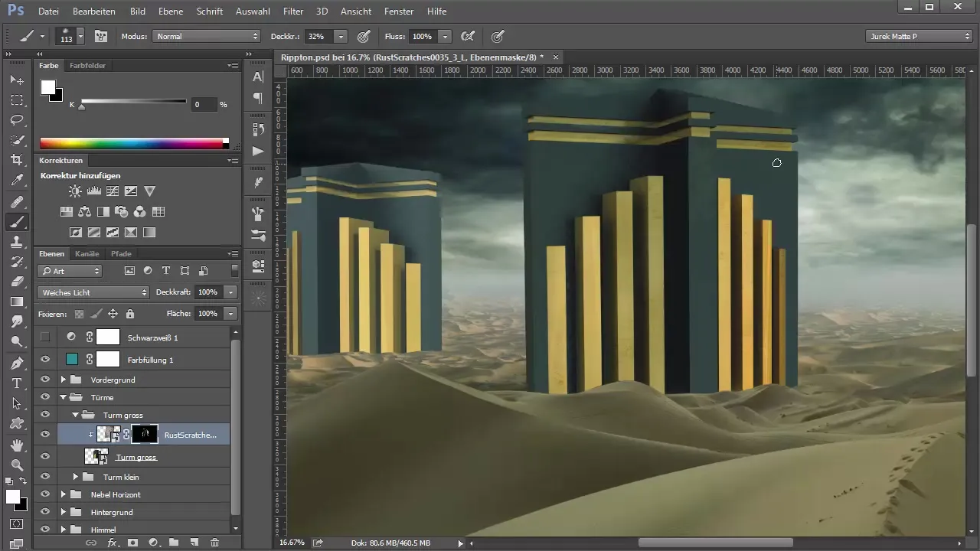Add a layer mask

pyautogui.click(x=132, y=543)
